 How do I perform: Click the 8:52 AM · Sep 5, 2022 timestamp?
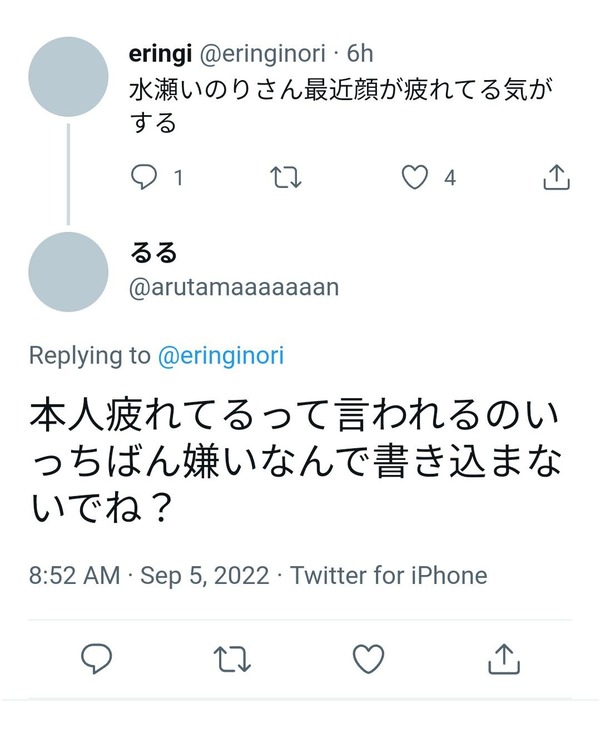tap(149, 575)
